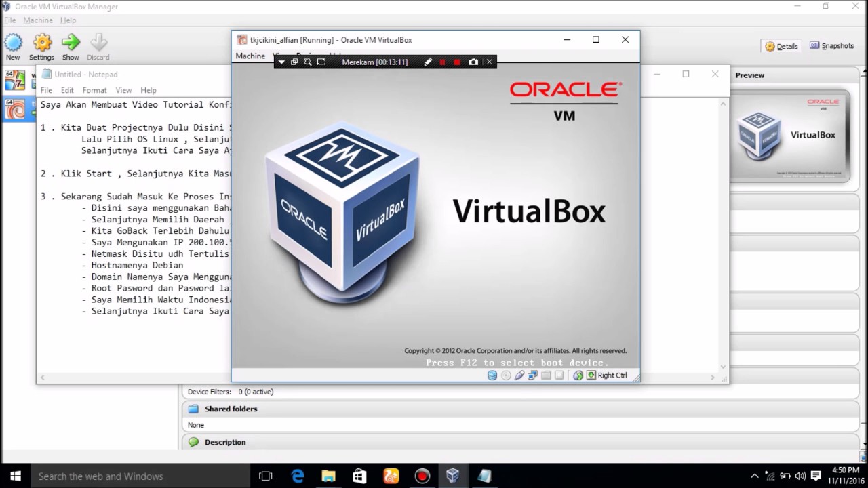Open the Notepad File menu

(46, 90)
